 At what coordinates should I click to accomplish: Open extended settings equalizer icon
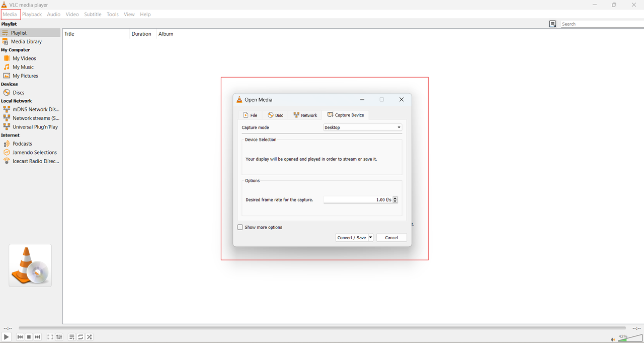(x=59, y=337)
